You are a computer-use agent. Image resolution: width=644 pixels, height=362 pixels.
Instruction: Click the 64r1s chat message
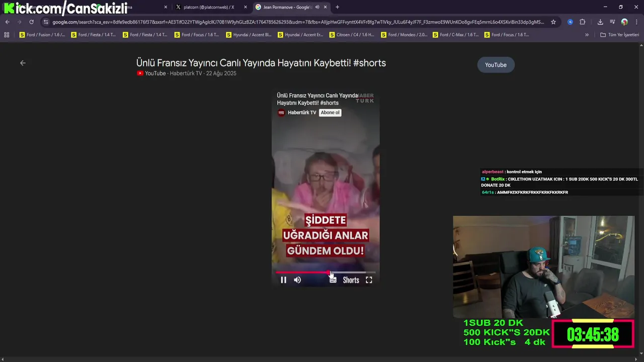(x=525, y=193)
